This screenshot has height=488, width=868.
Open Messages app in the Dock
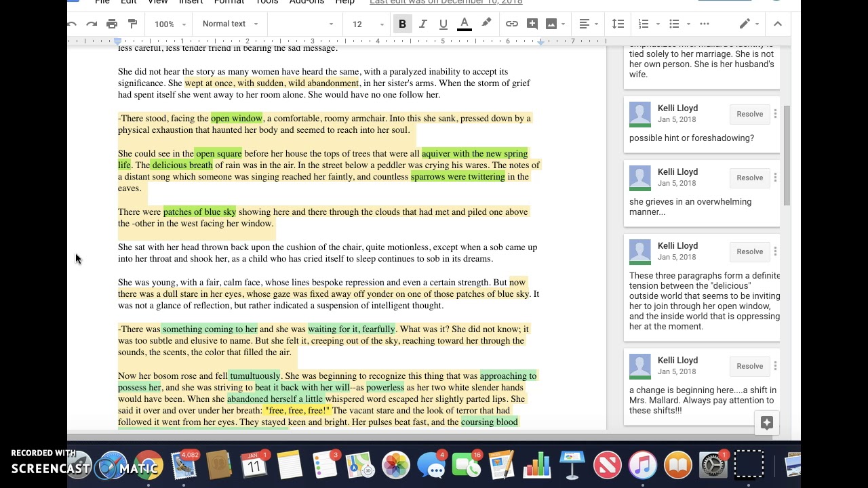[x=431, y=466]
